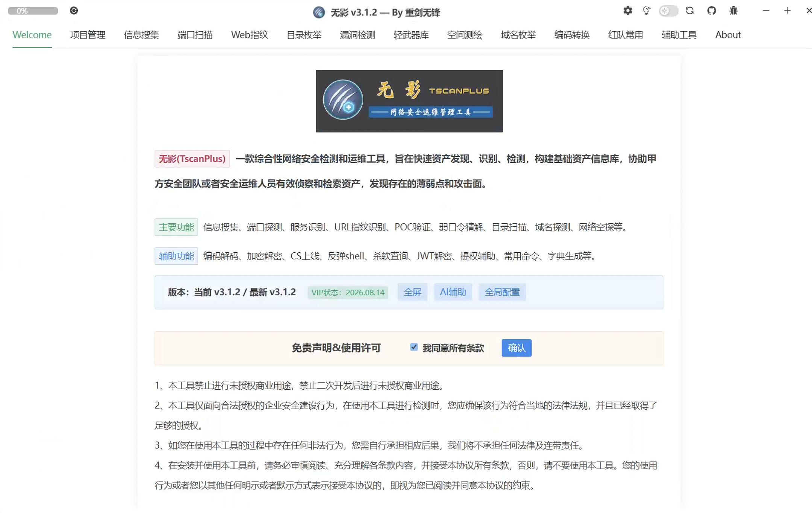Click the 无影 TscanPlus banner image
812x513 pixels.
(x=409, y=101)
